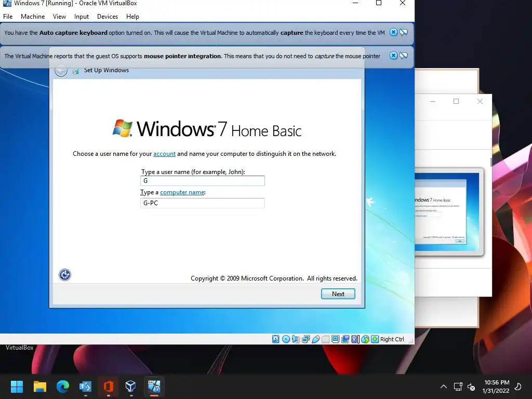Click the background window's scrollbar
The height and width of the screenshot is (399, 532).
point(491,162)
